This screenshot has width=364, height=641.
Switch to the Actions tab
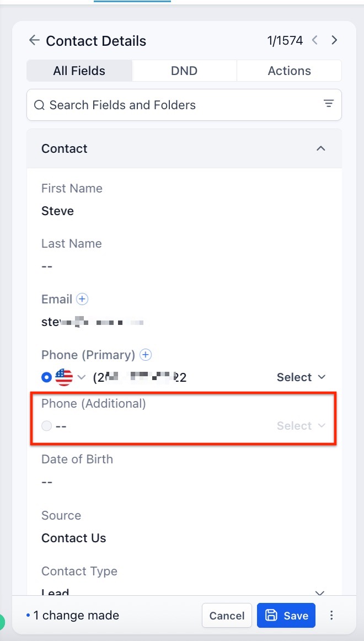(289, 71)
